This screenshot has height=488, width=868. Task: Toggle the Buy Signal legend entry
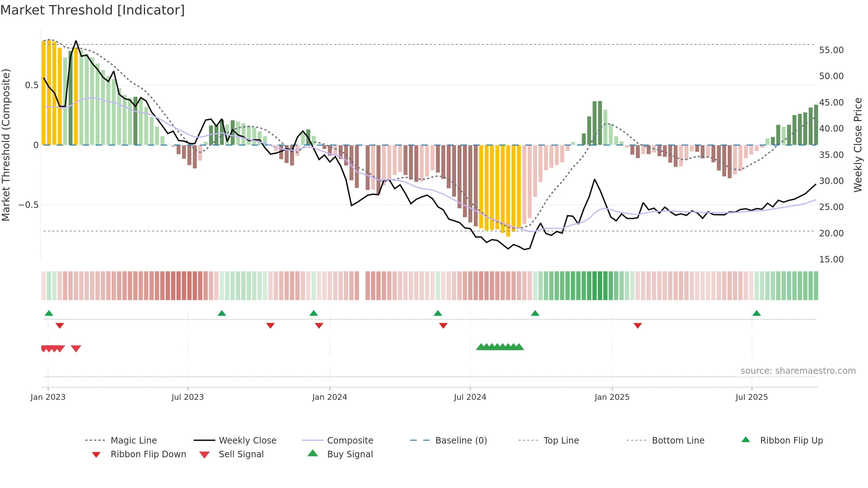340,454
